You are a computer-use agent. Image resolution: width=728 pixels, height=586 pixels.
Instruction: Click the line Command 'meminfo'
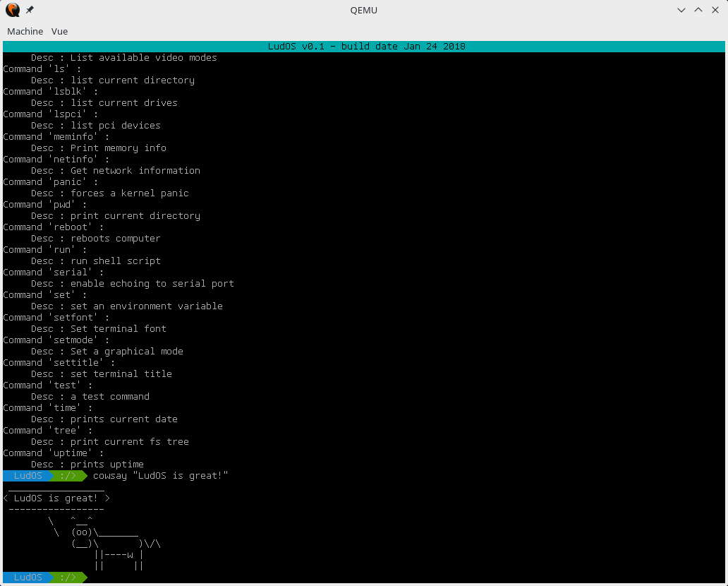[x=56, y=137]
